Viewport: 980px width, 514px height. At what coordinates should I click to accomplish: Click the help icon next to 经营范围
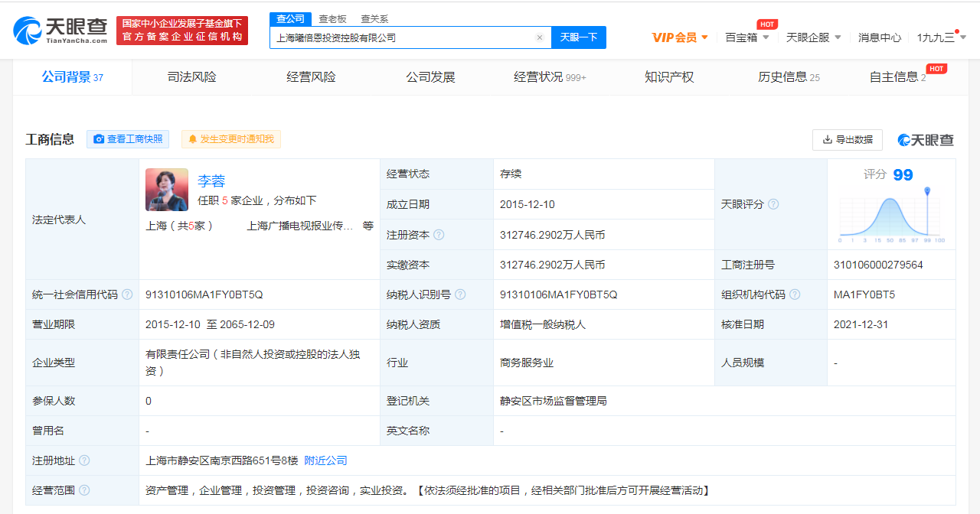coord(84,490)
